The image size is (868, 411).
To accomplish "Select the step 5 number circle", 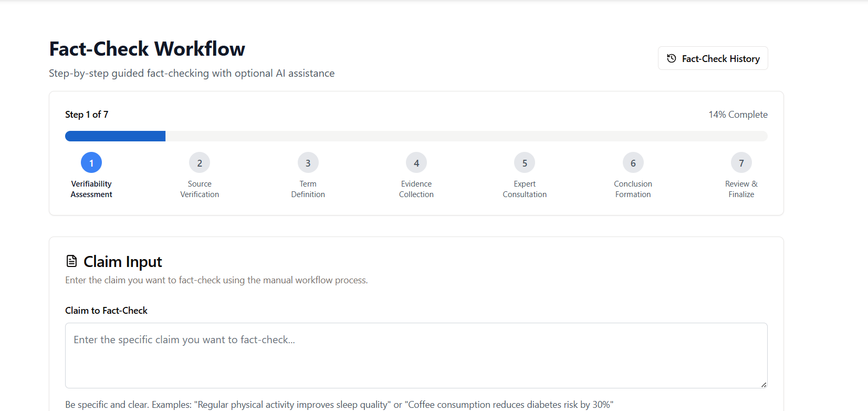I will pos(525,163).
